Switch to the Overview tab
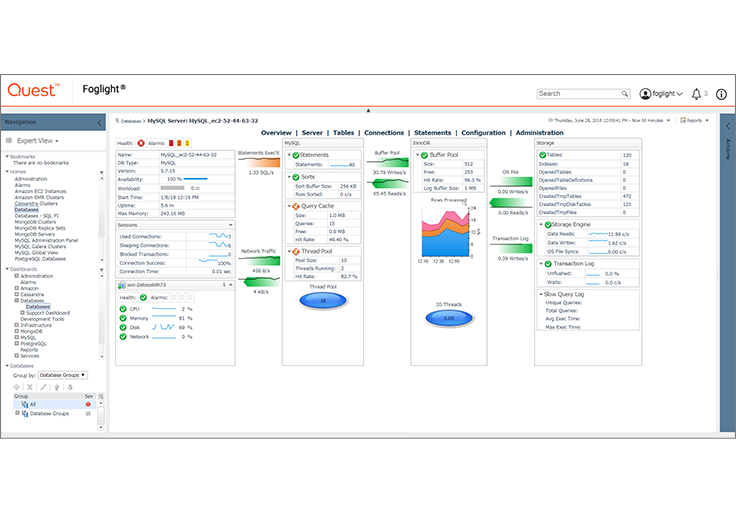This screenshot has width=736, height=513. coord(276,133)
